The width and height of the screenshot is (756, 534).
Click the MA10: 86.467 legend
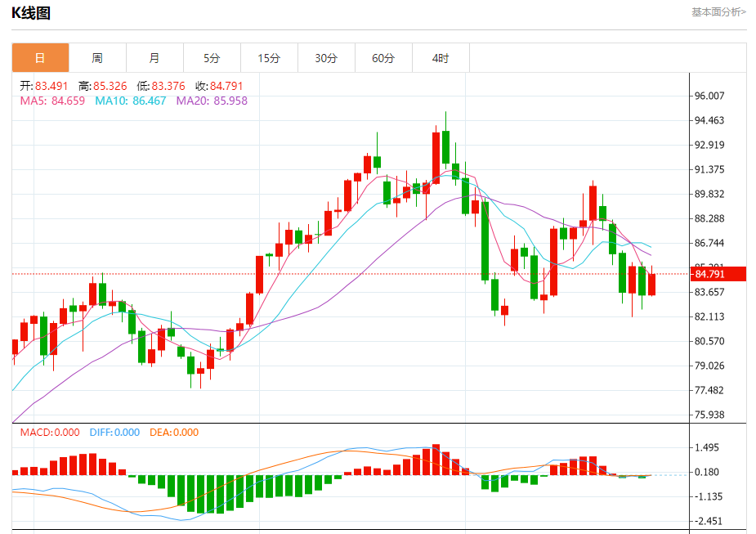coord(131,101)
